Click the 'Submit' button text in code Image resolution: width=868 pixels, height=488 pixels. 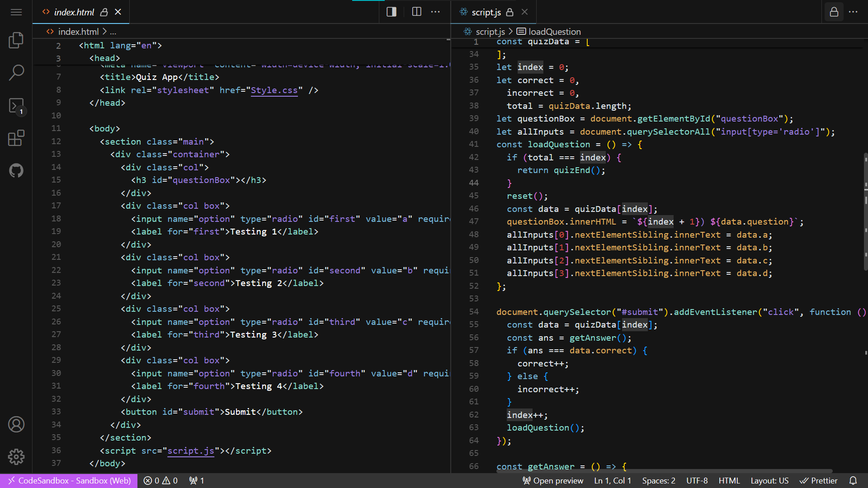pos(241,412)
